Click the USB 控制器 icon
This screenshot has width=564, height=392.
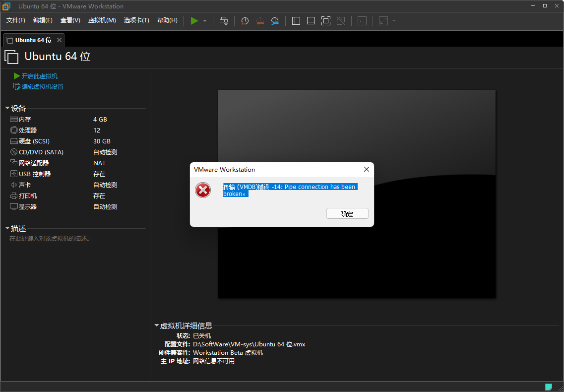pyautogui.click(x=14, y=174)
